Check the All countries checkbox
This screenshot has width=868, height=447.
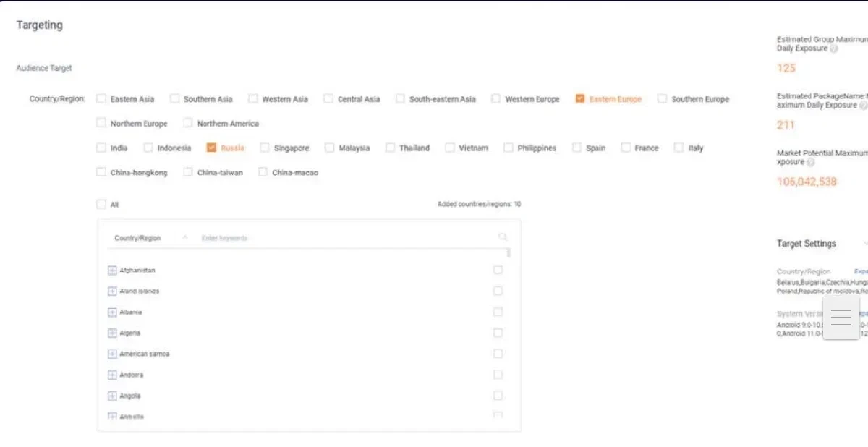click(x=101, y=205)
